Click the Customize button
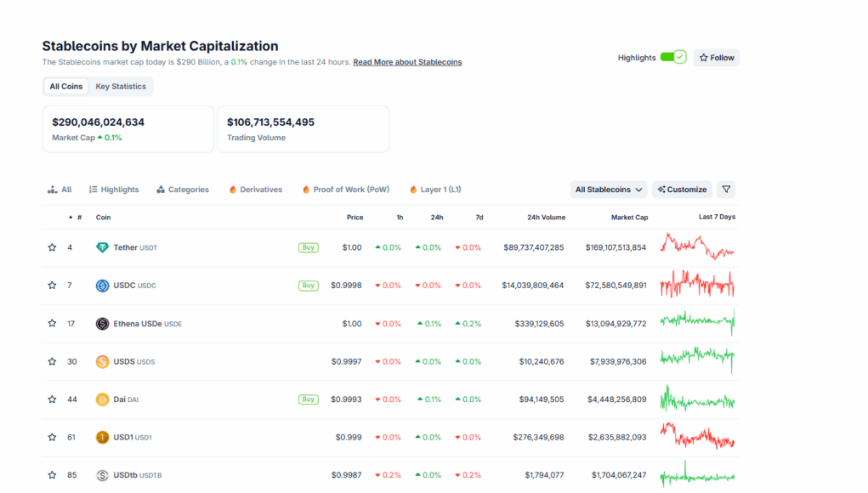868x493 pixels. point(682,190)
